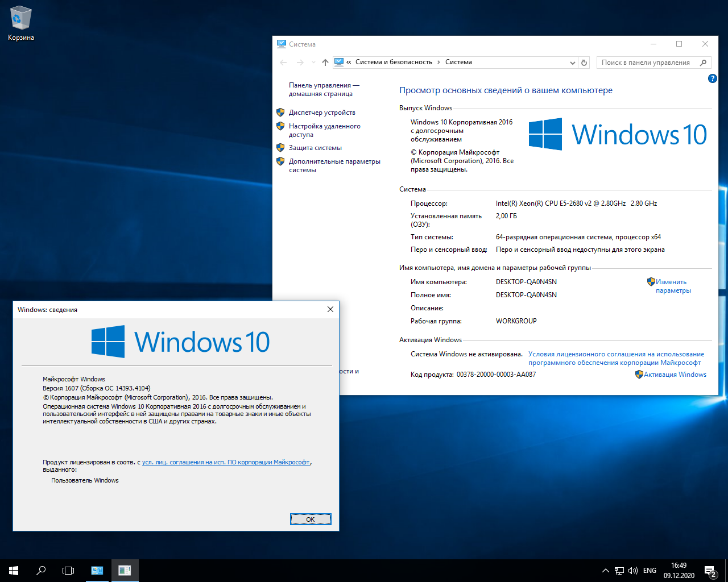Switch to Control Panel taskbar button

pos(97,571)
